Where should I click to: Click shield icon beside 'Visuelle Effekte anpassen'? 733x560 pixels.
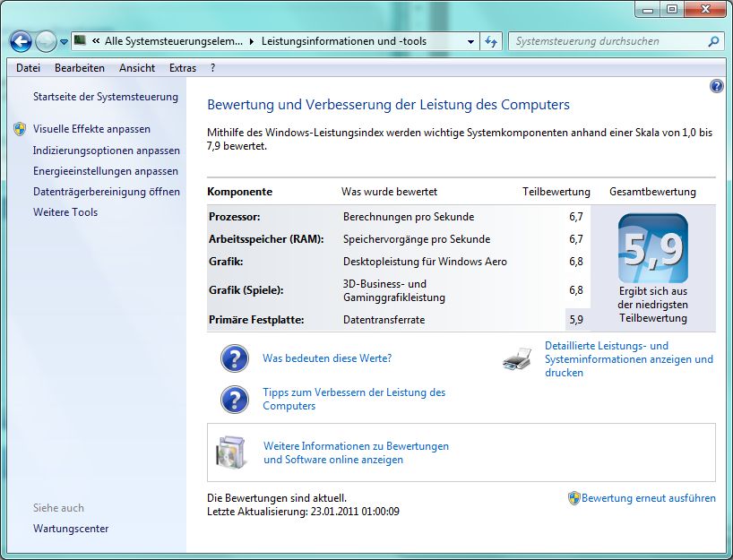click(x=20, y=129)
